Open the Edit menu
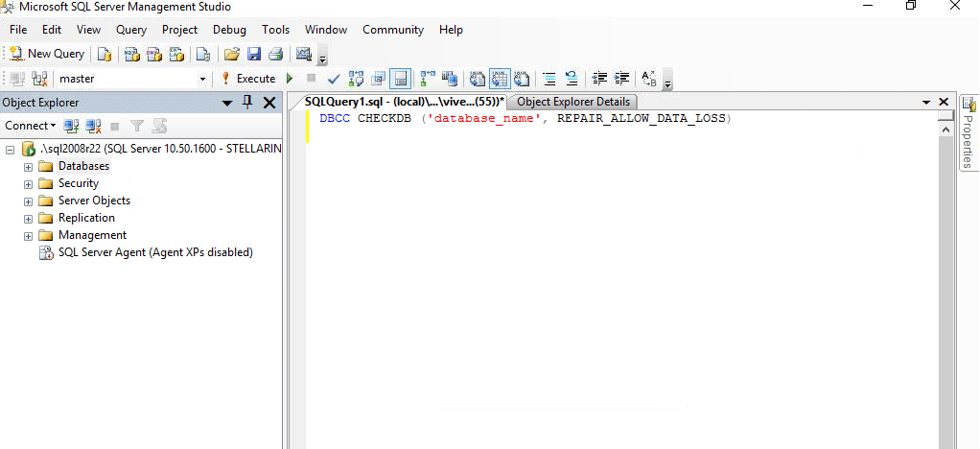 (52, 30)
